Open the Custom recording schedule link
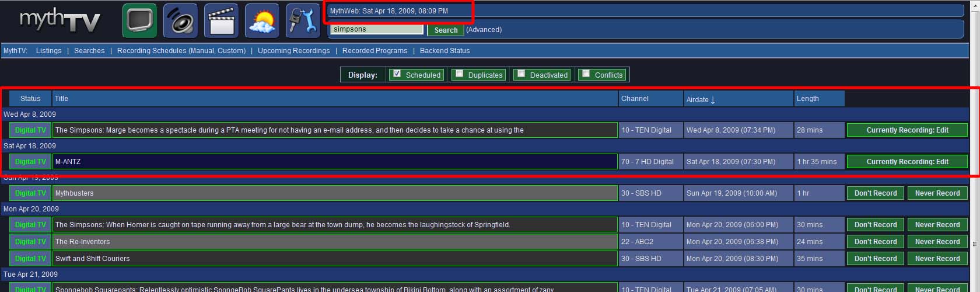This screenshot has height=292, width=980. (232, 51)
